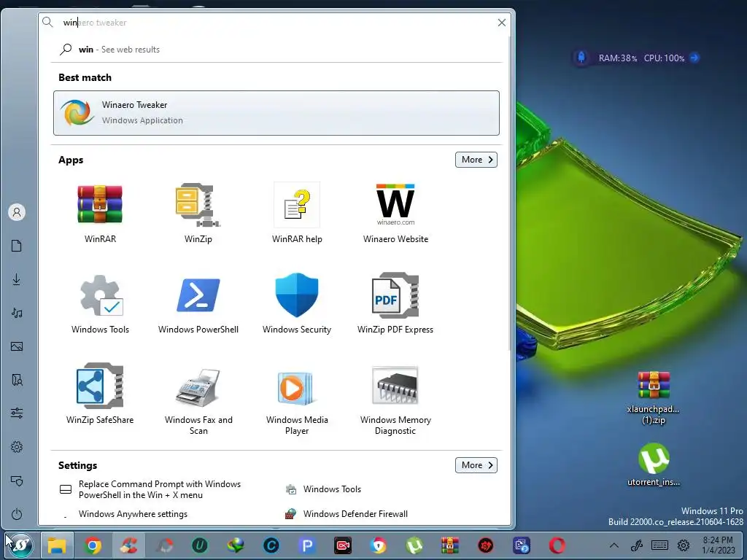Click the Start orb button on the taskbar
Screen dimensions: 747x560
click(x=20, y=545)
